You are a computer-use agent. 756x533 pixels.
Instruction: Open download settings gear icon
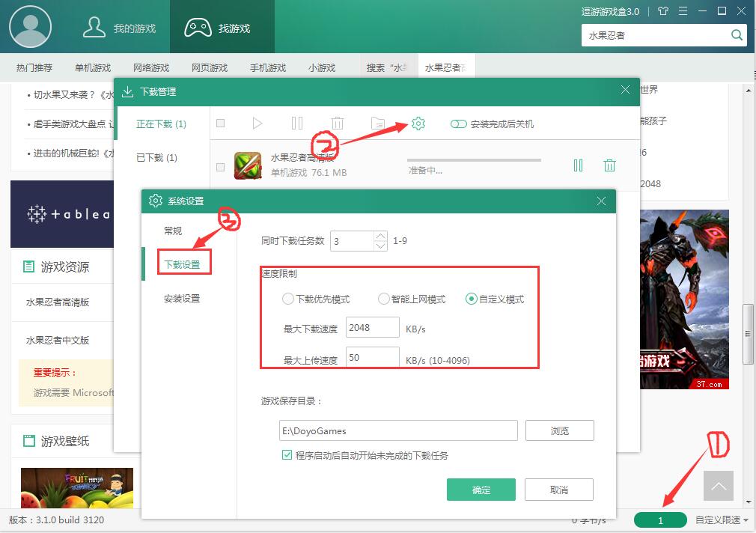coord(418,124)
